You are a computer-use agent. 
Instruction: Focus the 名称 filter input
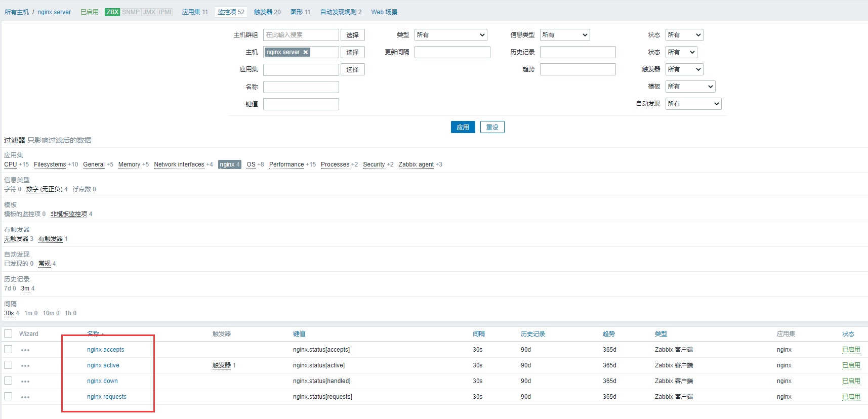point(301,87)
